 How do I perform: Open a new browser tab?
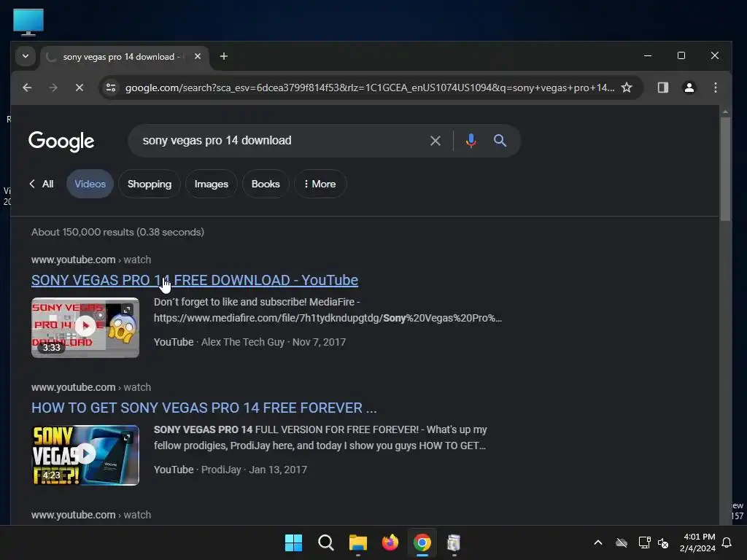(x=223, y=56)
